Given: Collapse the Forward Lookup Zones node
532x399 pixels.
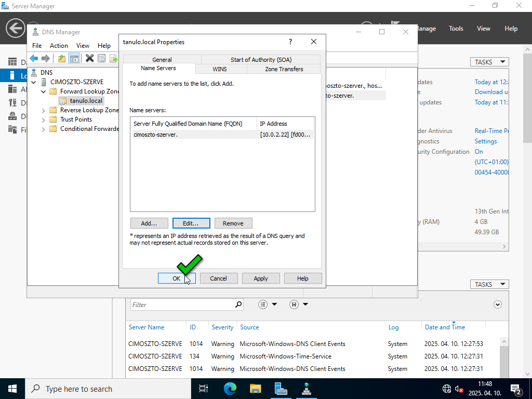Looking at the screenshot, I should click(44, 91).
